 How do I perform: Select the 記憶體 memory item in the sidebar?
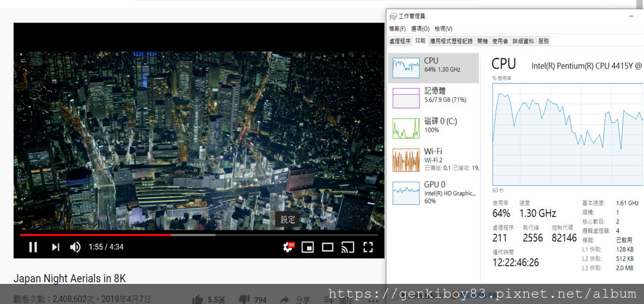(434, 98)
